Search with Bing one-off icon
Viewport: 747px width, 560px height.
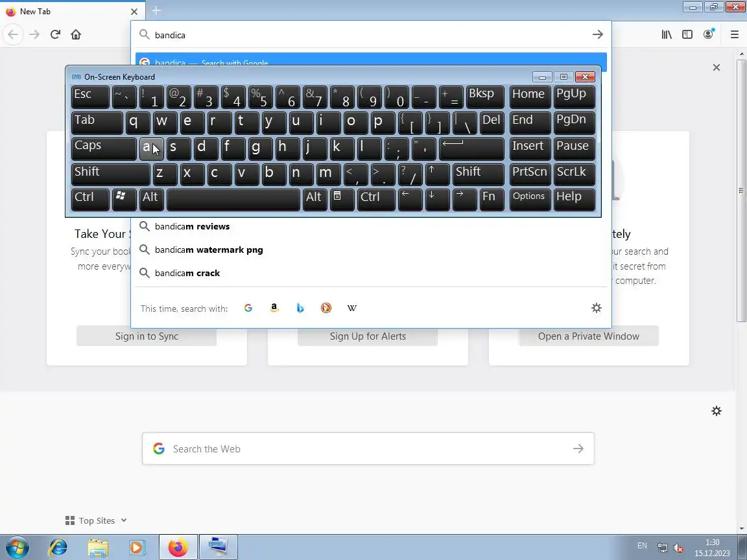click(x=300, y=308)
